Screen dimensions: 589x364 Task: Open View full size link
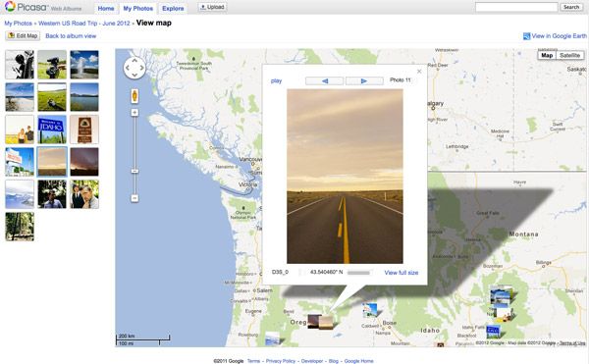(x=402, y=273)
